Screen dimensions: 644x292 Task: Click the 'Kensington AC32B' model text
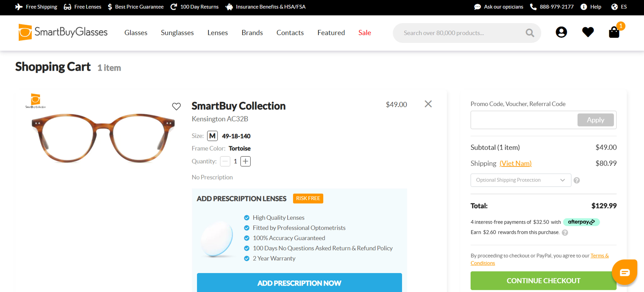click(220, 119)
